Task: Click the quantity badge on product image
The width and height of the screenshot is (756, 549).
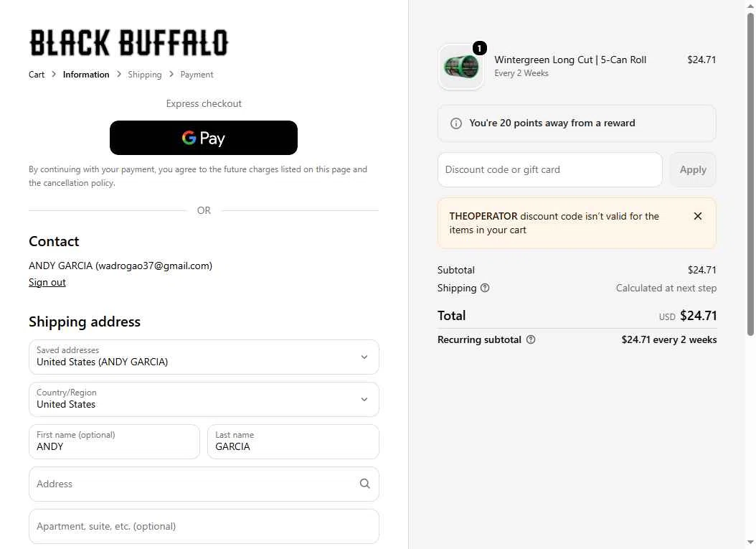Action: tap(479, 48)
